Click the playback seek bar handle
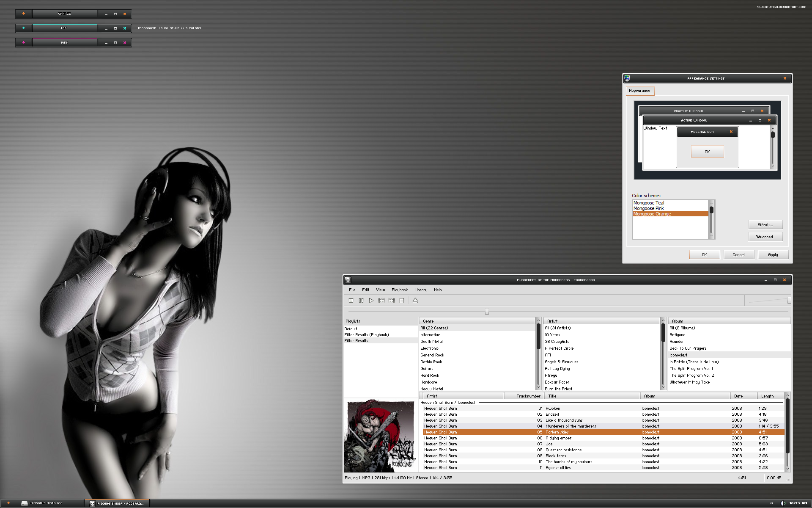Viewport: 812px width, 508px height. (x=487, y=312)
